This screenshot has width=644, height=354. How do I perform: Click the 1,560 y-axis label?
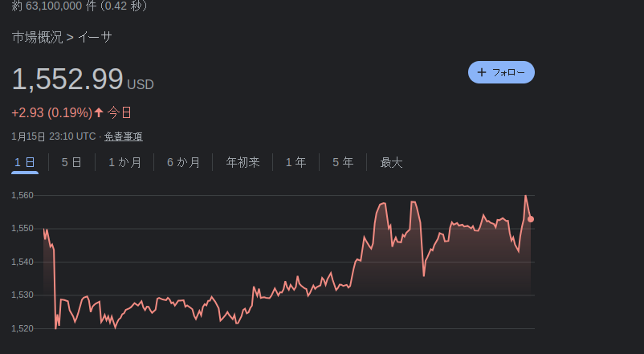22,195
